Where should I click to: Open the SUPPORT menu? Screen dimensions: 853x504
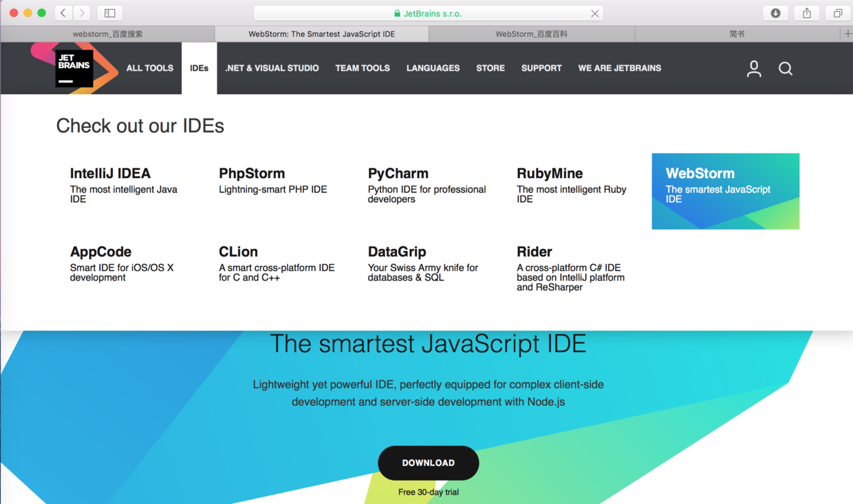coord(541,68)
